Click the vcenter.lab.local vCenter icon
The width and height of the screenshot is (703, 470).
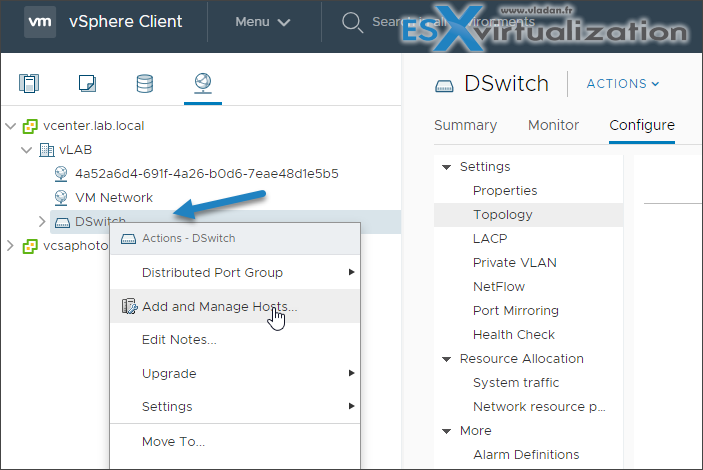click(30, 126)
